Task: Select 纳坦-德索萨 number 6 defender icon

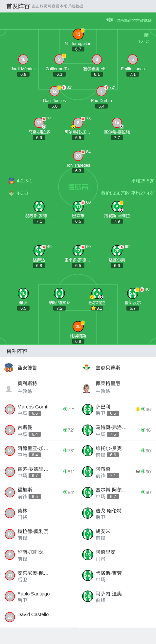Action: [59, 293]
